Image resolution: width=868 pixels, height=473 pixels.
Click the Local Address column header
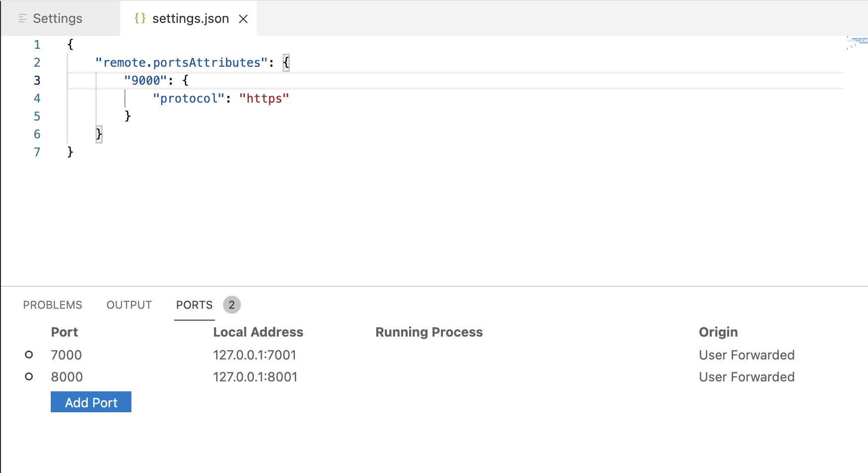point(258,332)
